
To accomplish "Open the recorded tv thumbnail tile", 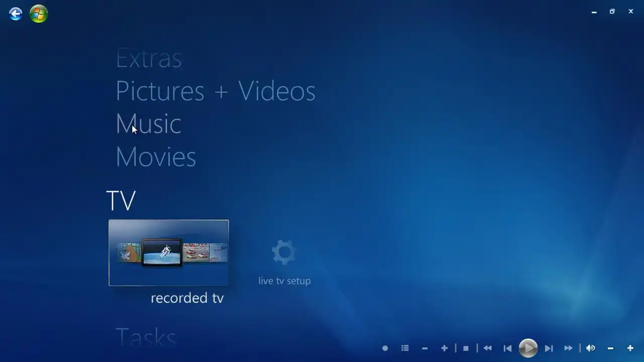I will pos(169,253).
